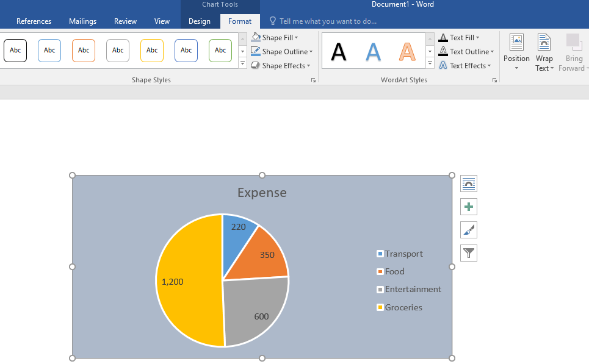The width and height of the screenshot is (589, 364).
Task: Apply the dark blue outline Abc style
Action: [186, 50]
